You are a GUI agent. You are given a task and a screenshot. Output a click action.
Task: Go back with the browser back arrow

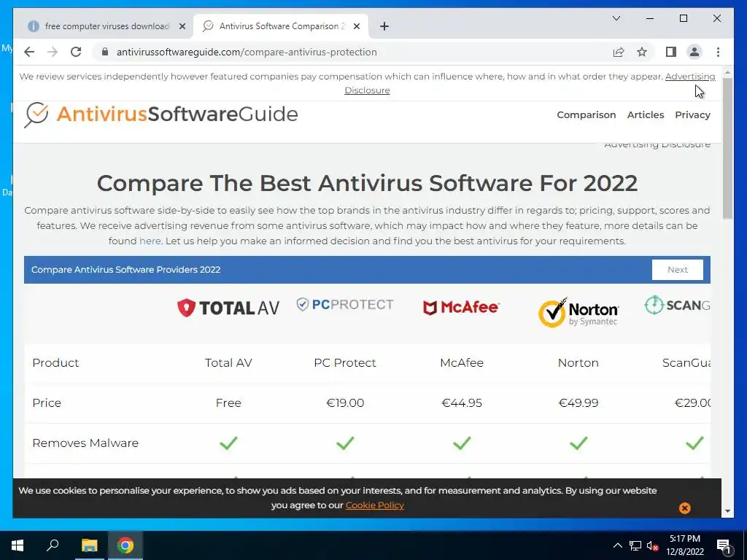[x=29, y=52]
